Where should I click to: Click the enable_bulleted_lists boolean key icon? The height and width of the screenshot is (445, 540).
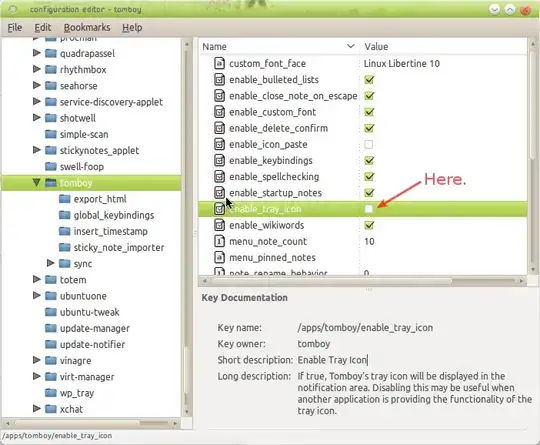click(219, 80)
